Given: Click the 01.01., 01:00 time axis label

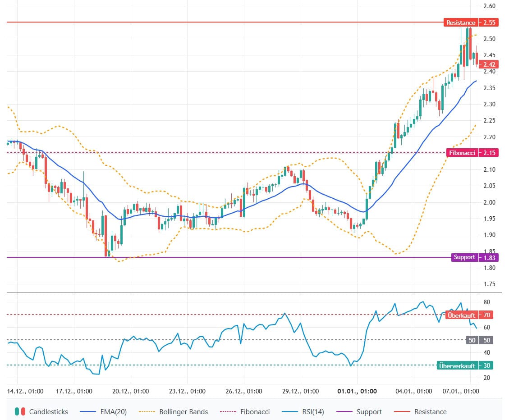Looking at the screenshot, I should tap(358, 391).
